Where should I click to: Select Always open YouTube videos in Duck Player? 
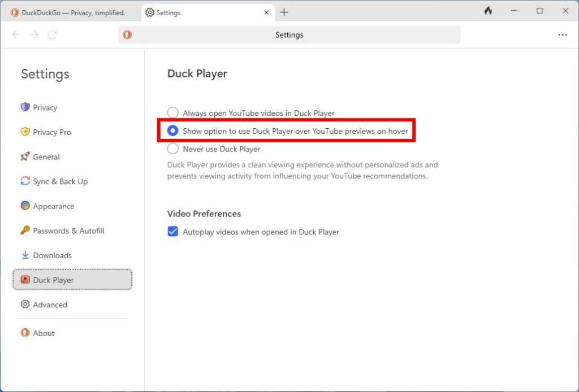[172, 112]
